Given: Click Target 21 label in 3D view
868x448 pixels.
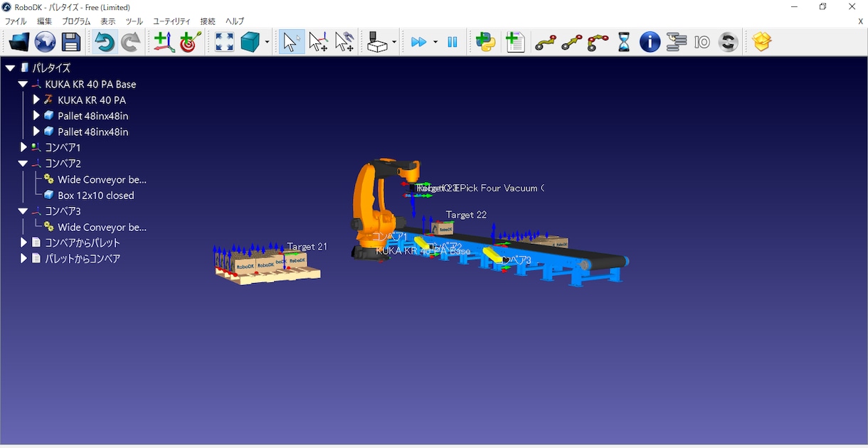Looking at the screenshot, I should [x=307, y=247].
